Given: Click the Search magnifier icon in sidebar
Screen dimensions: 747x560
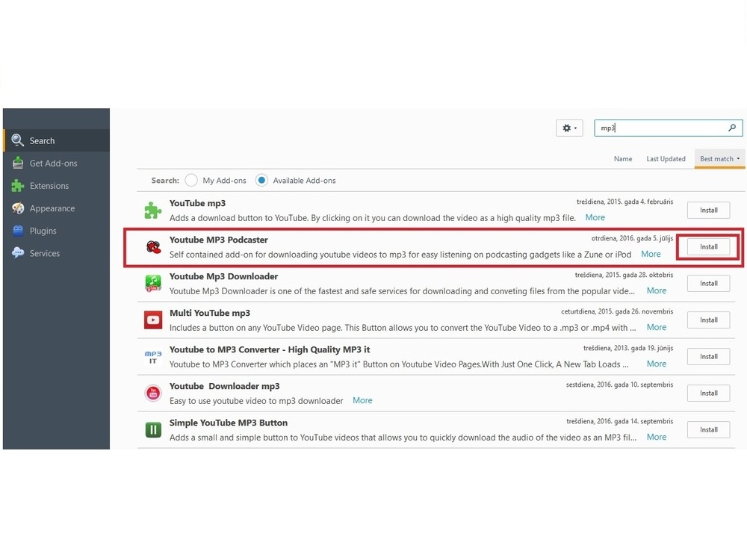Looking at the screenshot, I should [x=18, y=140].
